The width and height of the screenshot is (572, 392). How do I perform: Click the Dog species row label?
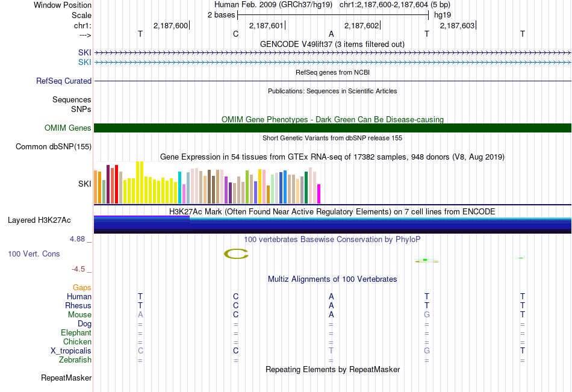coord(84,324)
